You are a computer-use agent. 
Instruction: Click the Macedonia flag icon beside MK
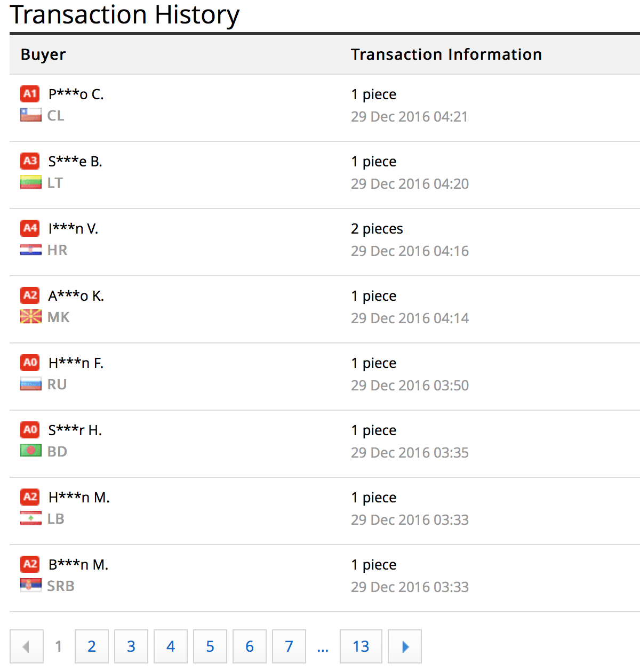[x=31, y=317]
